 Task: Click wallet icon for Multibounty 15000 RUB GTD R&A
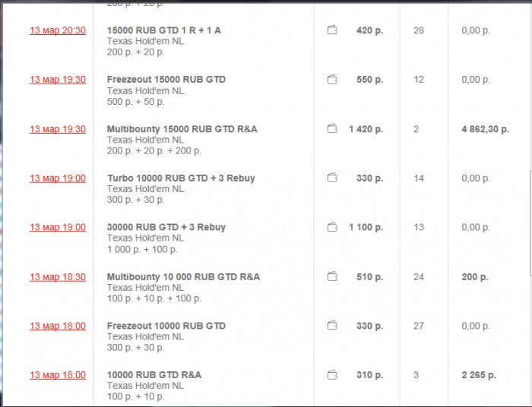(332, 129)
